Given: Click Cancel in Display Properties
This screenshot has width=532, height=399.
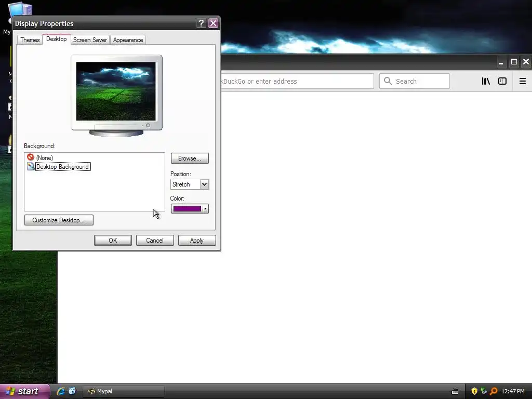Looking at the screenshot, I should click(x=155, y=240).
